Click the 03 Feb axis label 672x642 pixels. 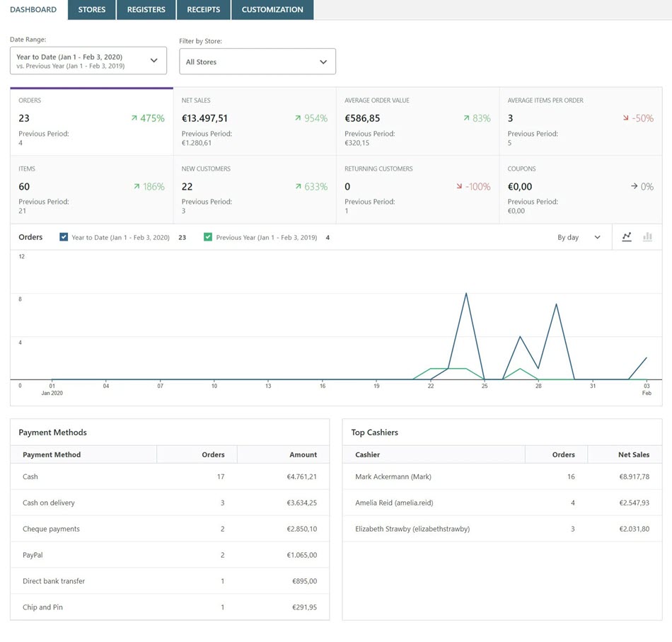pyautogui.click(x=647, y=389)
